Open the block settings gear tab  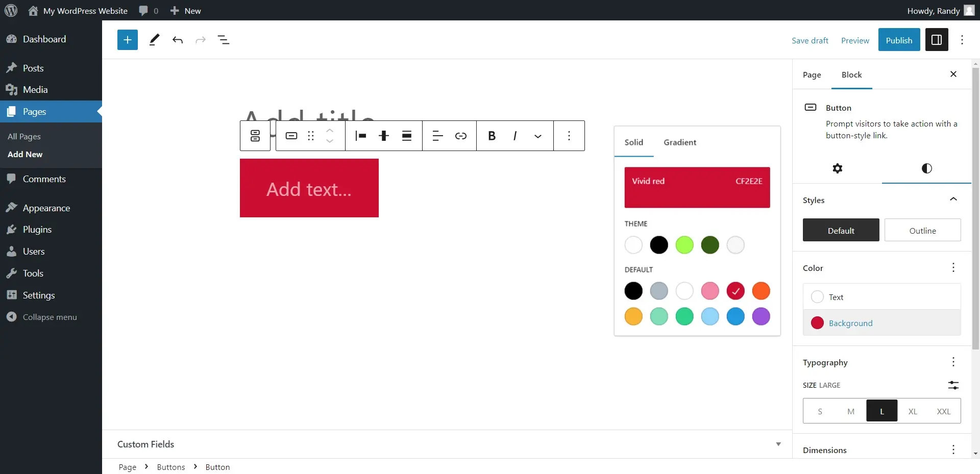(x=837, y=168)
